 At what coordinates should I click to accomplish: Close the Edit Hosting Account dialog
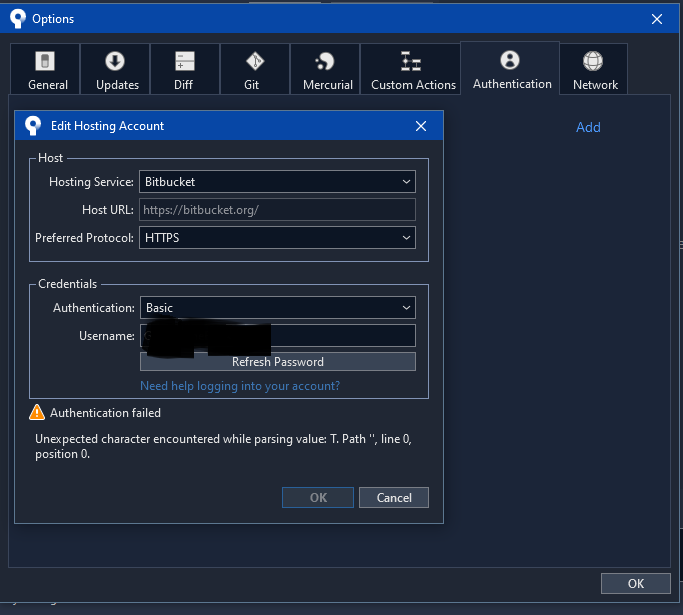click(421, 126)
